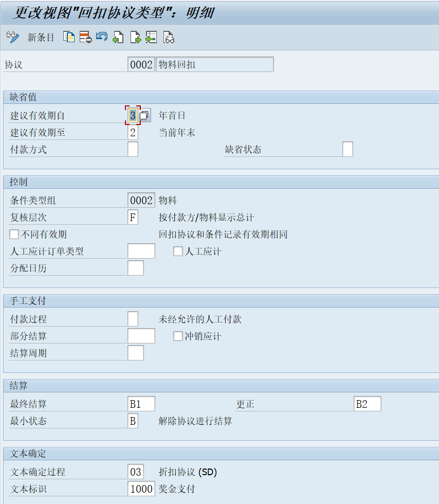Click the 当前年末 description text
Image resolution: width=439 pixels, height=504 pixels.
coord(177,133)
